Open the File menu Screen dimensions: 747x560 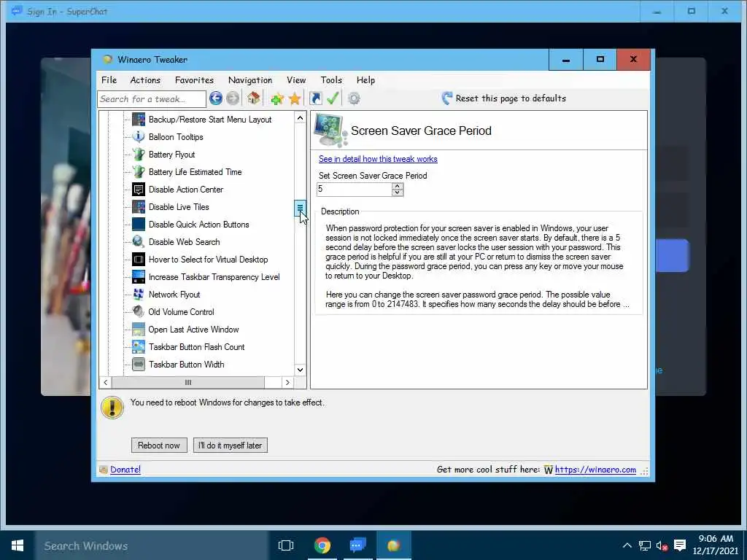(x=109, y=80)
